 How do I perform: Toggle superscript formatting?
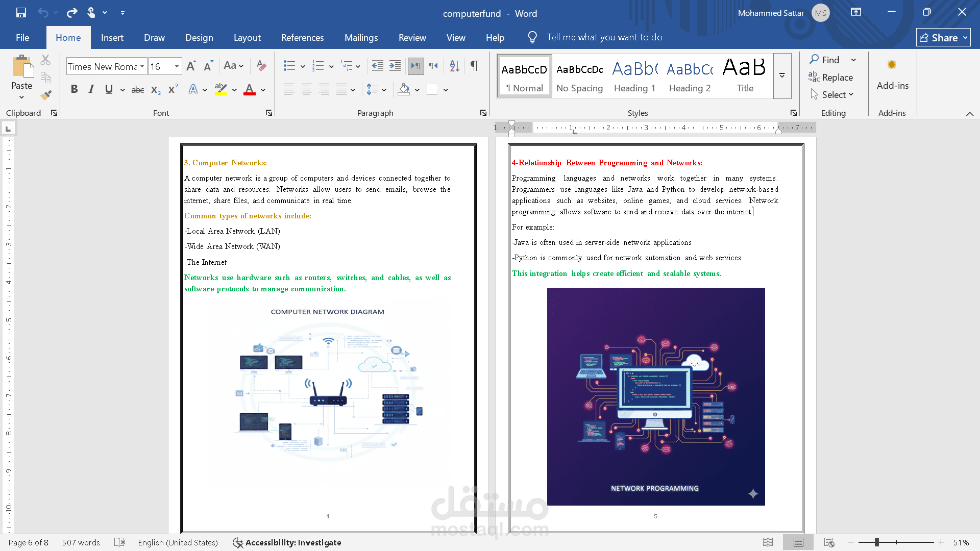click(173, 90)
